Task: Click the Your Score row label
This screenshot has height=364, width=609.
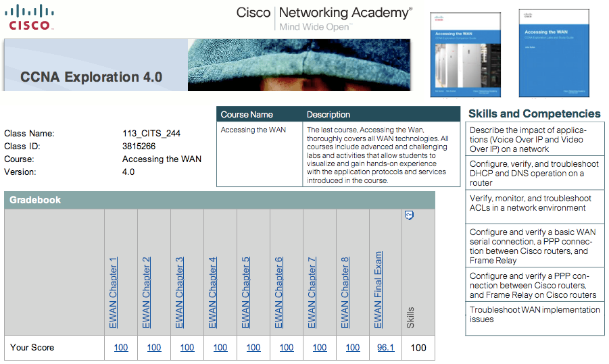Action: pyautogui.click(x=32, y=348)
